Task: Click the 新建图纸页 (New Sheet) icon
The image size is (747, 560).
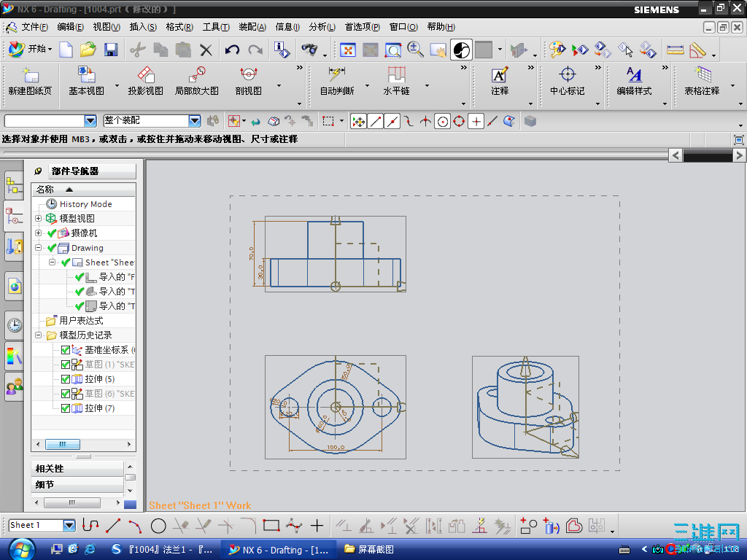Action: [30, 75]
